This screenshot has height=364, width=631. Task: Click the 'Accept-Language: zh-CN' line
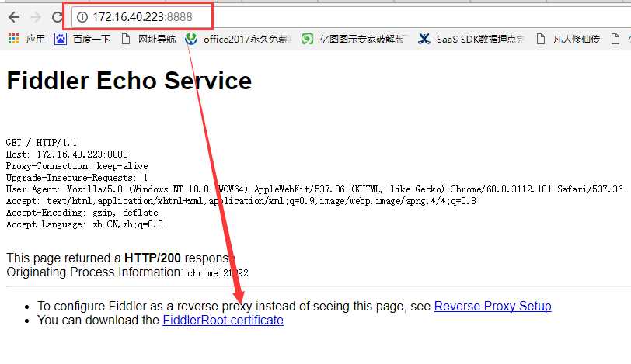pos(85,224)
